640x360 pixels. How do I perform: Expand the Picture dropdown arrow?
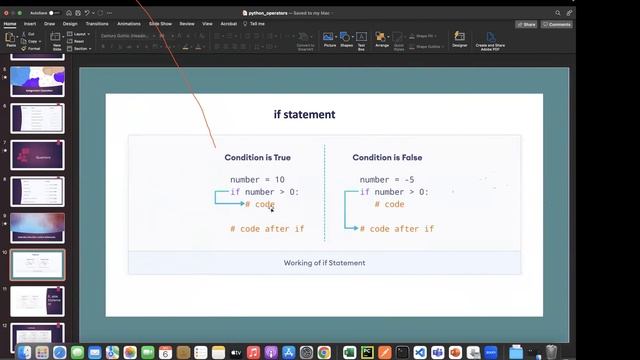pos(336,37)
